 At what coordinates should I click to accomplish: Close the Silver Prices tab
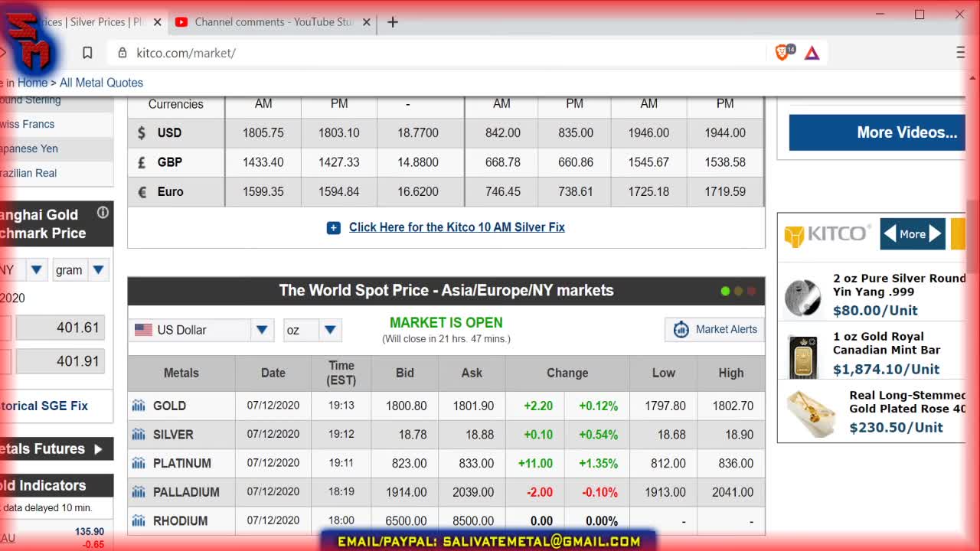[x=158, y=22]
